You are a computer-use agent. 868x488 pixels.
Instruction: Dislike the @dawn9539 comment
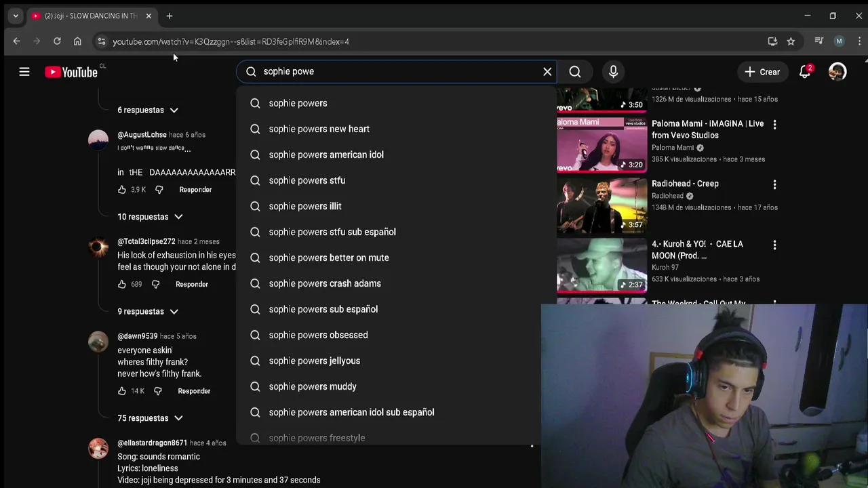point(158,391)
